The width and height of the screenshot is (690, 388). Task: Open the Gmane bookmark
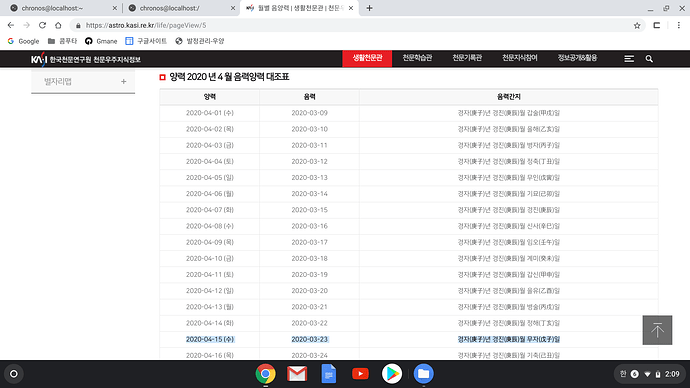pos(101,41)
